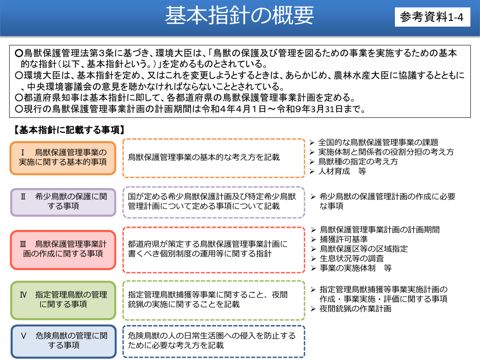This screenshot has width=480, height=360.
Task: Click text 、中央環境審議会の意見を聴かなければ
Action: pos(152,87)
